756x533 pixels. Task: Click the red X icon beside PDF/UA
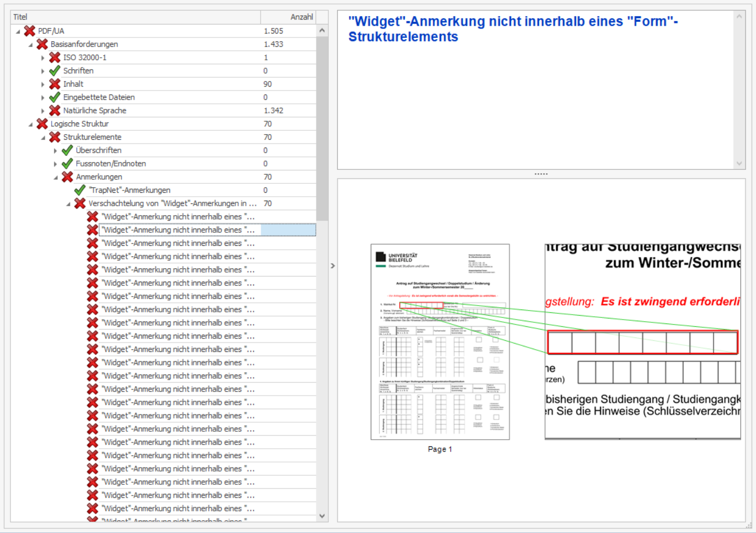(30, 31)
